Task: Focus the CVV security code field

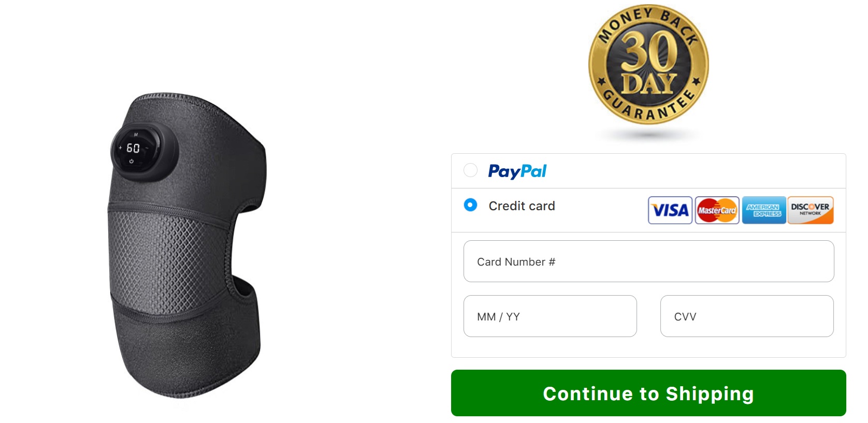Action: point(747,316)
